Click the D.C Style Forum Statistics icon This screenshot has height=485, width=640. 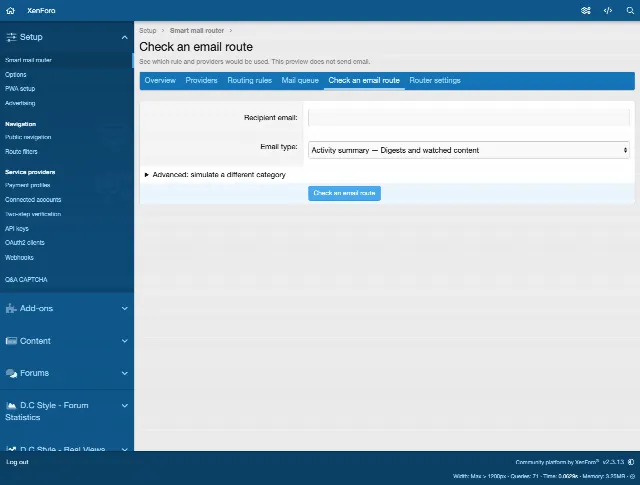point(11,406)
